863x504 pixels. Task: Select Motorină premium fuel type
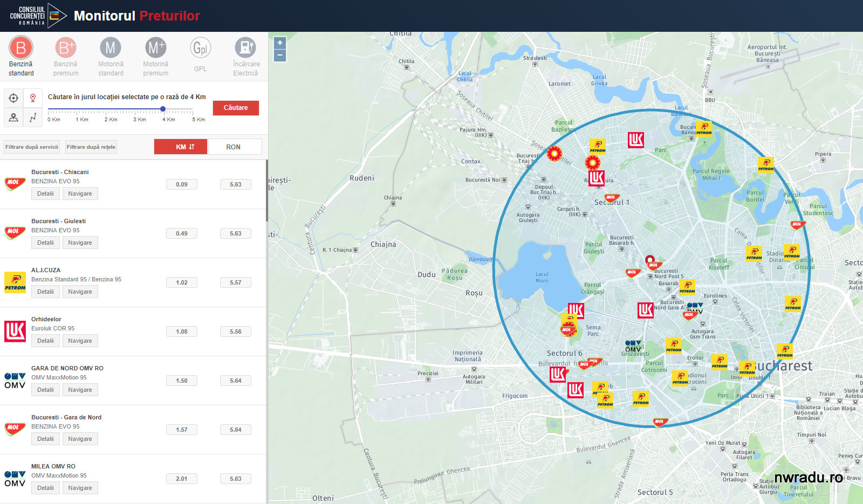155,57
